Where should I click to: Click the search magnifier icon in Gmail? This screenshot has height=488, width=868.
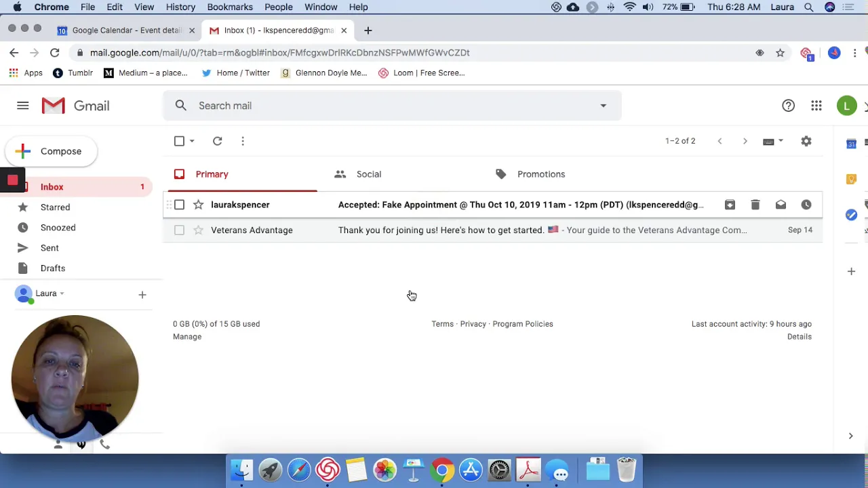point(180,105)
